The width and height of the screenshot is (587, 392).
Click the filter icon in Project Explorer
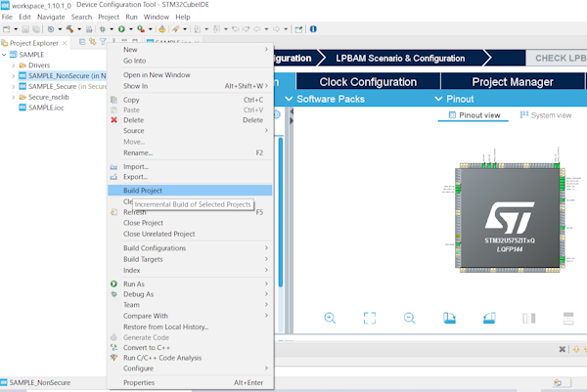click(x=102, y=42)
